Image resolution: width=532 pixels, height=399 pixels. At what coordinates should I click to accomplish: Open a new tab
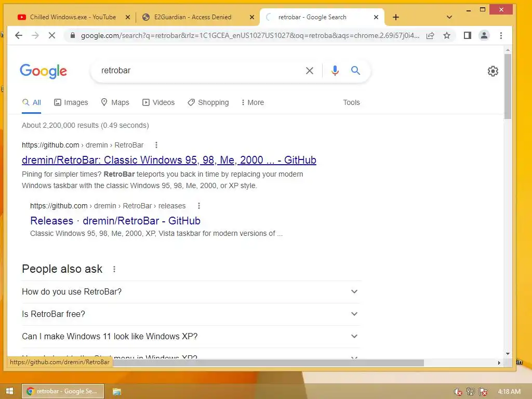[395, 17]
